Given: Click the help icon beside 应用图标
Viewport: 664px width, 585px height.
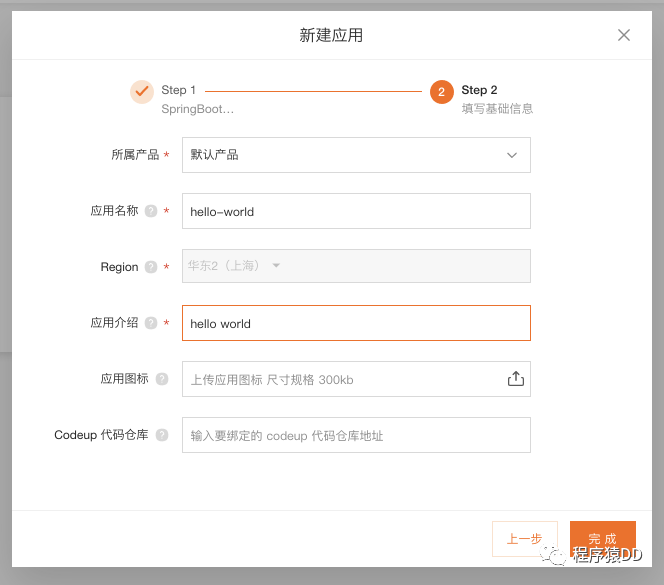Looking at the screenshot, I should click(x=162, y=379).
